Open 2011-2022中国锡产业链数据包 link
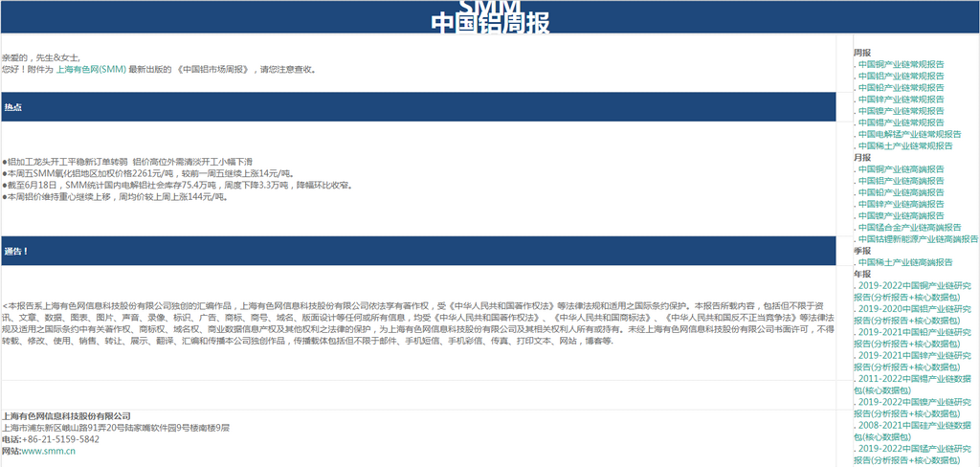The width and height of the screenshot is (980, 467). pyautogui.click(x=912, y=385)
